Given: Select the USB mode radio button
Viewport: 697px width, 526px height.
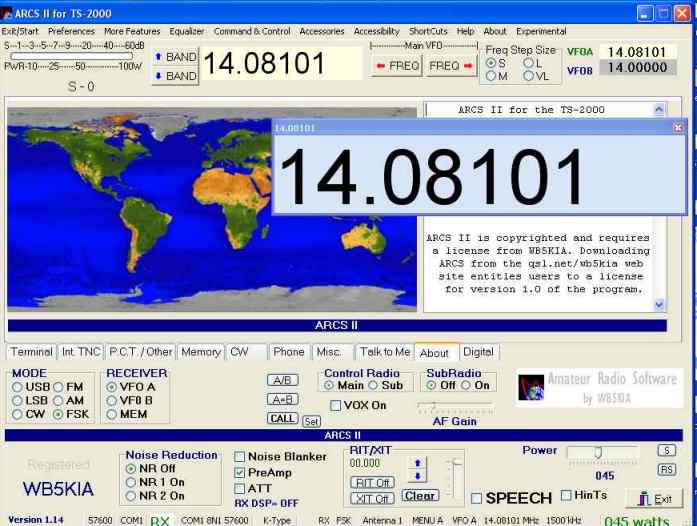Looking at the screenshot, I should [x=16, y=386].
